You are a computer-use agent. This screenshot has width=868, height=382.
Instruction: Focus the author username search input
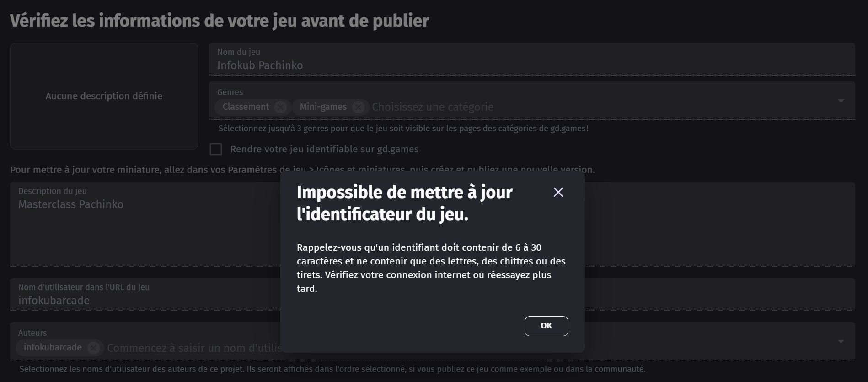194,348
